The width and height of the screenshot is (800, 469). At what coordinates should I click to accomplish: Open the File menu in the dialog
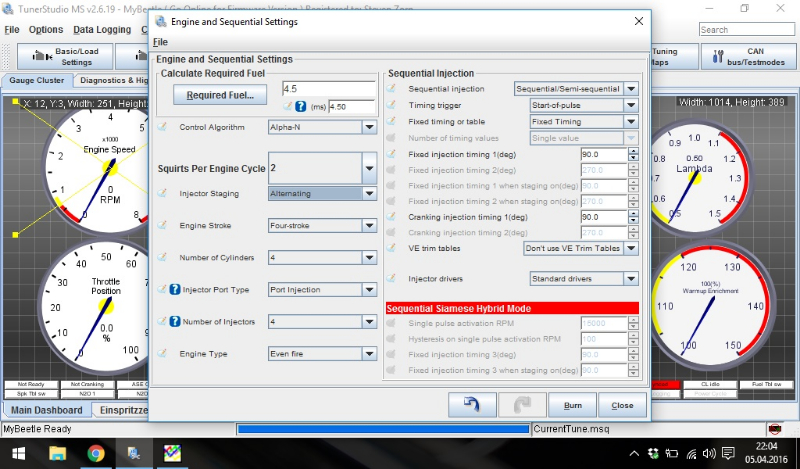(x=160, y=42)
